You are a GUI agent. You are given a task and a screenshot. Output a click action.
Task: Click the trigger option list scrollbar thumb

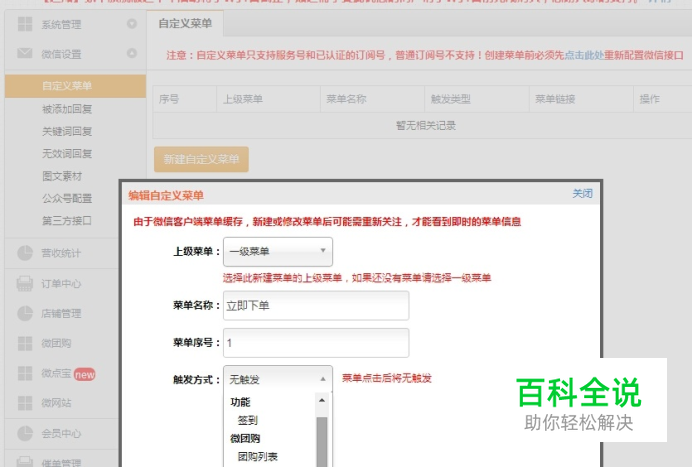[322, 441]
